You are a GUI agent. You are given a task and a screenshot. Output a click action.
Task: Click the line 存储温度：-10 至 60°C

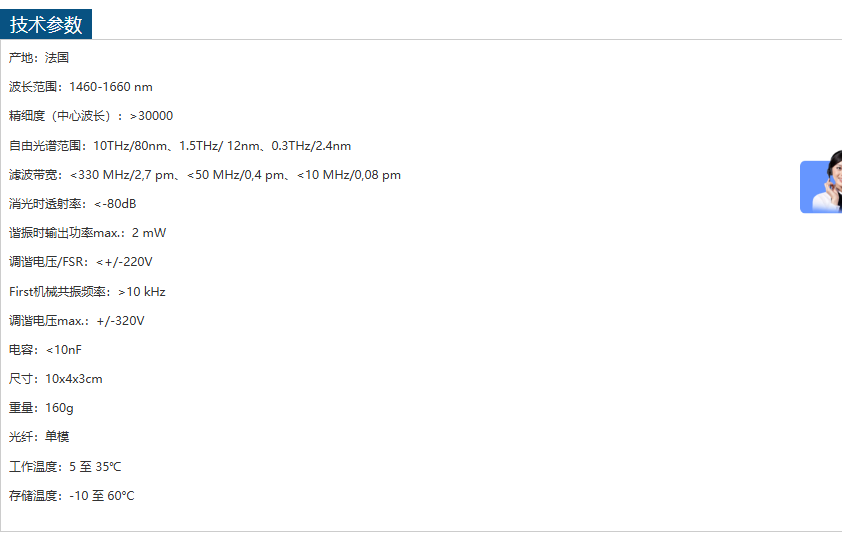tap(71, 496)
